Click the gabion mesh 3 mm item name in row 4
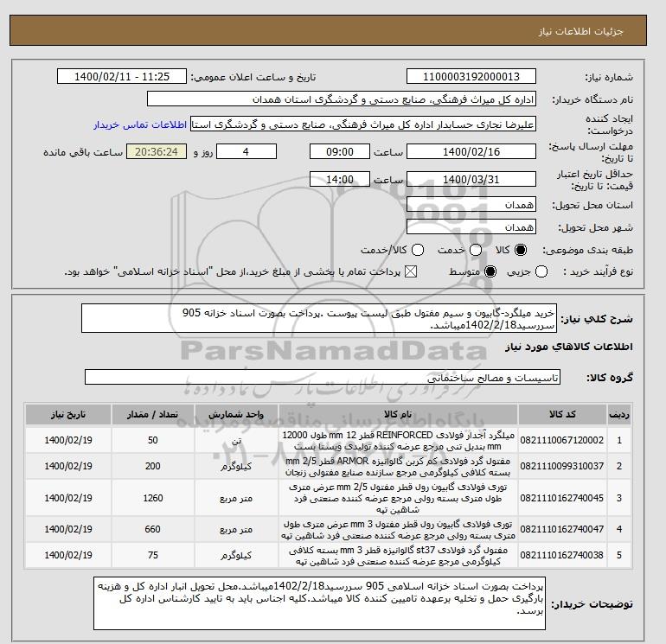The width and height of the screenshot is (666, 644). point(398,530)
